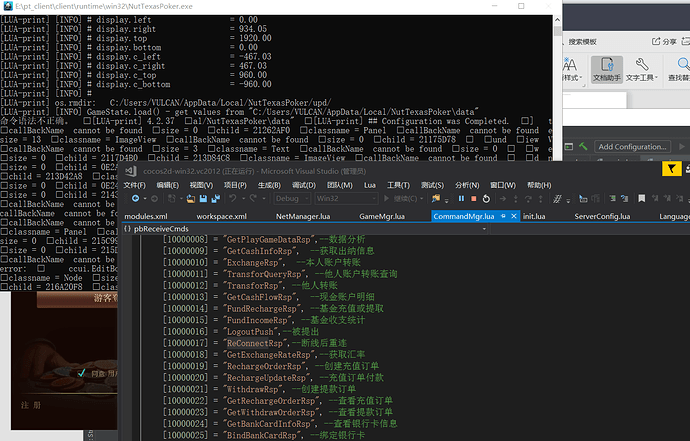
Task: Pause debugging with Break All icon
Action: tap(461, 198)
